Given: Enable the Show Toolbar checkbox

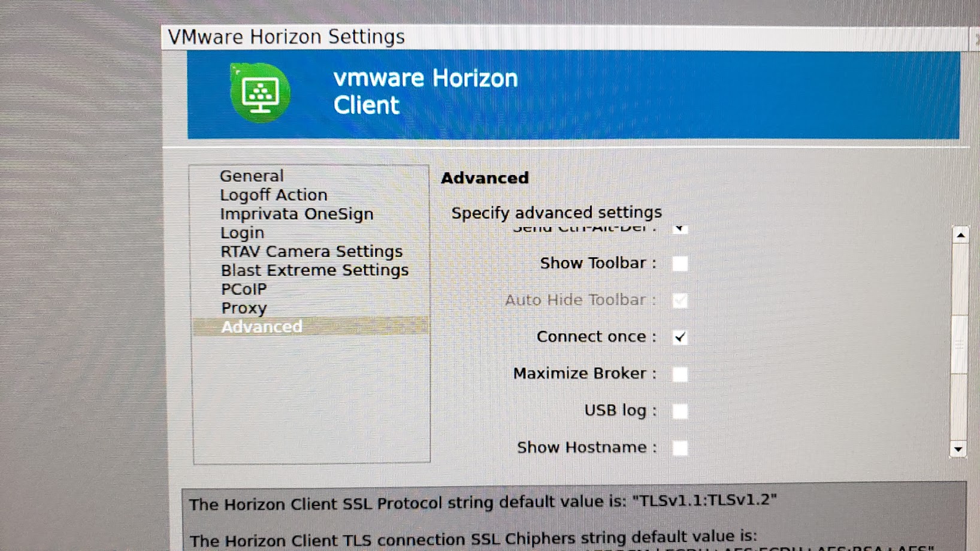Looking at the screenshot, I should [679, 264].
